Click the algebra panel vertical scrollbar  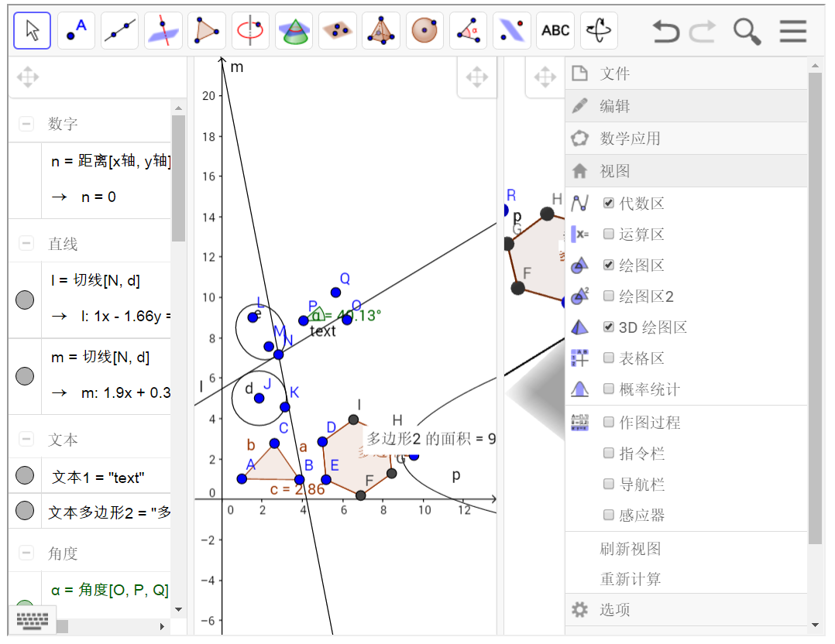178,178
